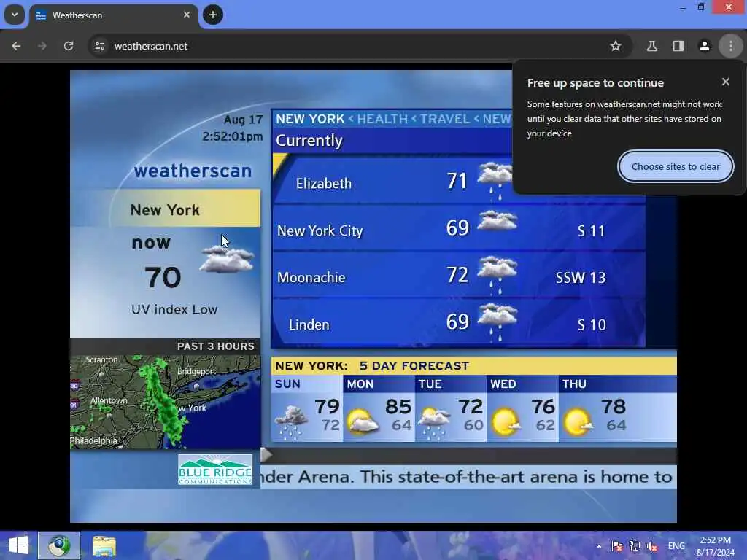
Task: Click the Blue Ridge Communications logo
Action: (x=215, y=469)
